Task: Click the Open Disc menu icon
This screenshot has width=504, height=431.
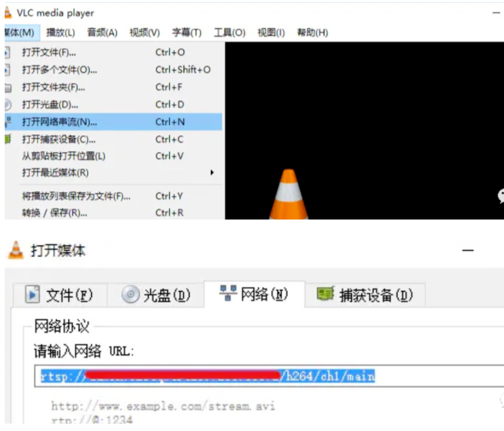Action: 7,104
